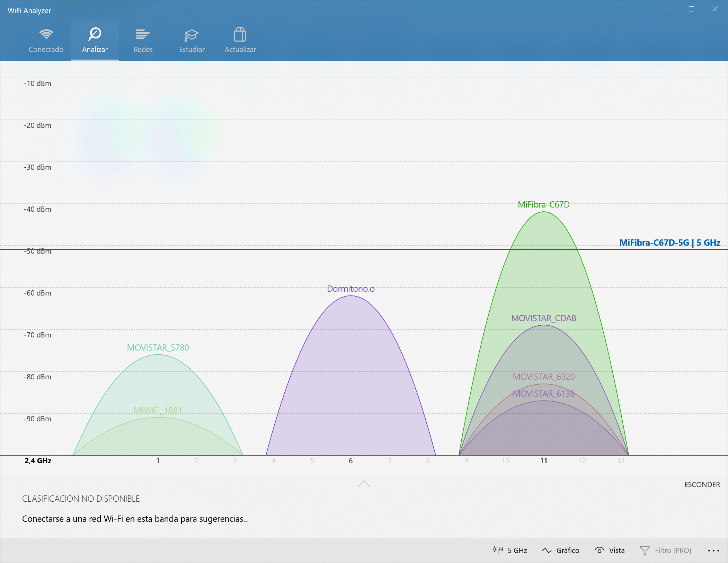728x563 pixels.
Task: Click the Dormitorio.o network curve label
Action: 350,289
